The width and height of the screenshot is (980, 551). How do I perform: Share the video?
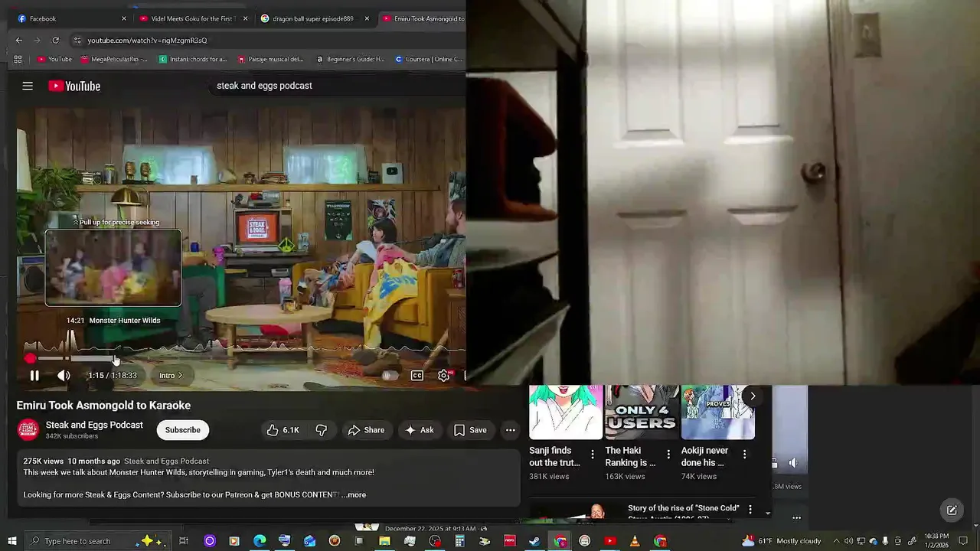(x=366, y=430)
